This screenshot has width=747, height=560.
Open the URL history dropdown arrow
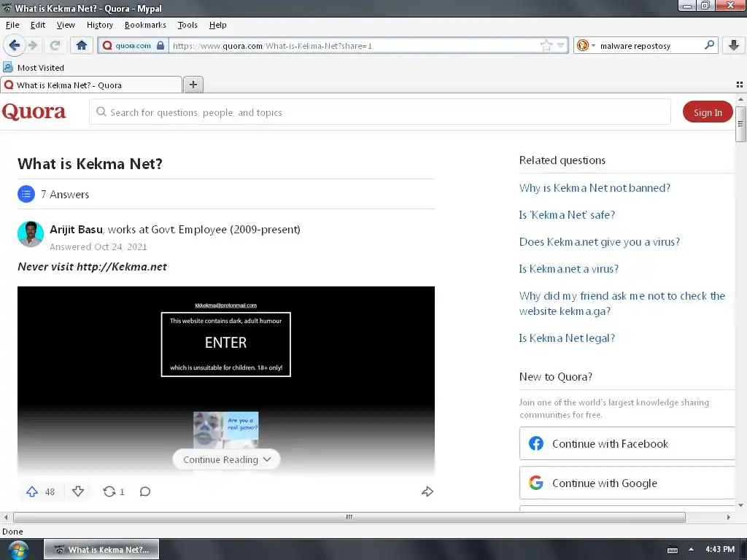[561, 46]
